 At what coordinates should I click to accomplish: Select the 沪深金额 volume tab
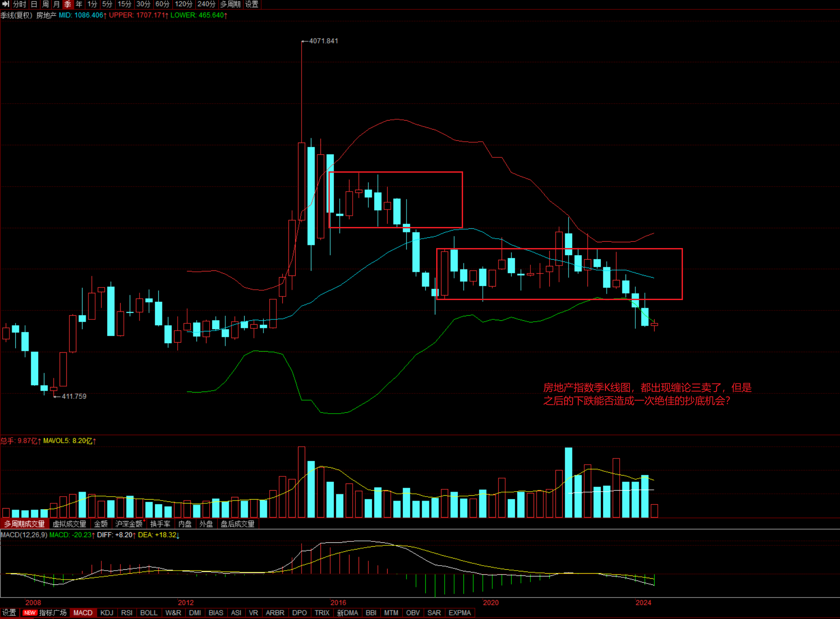pos(129,524)
